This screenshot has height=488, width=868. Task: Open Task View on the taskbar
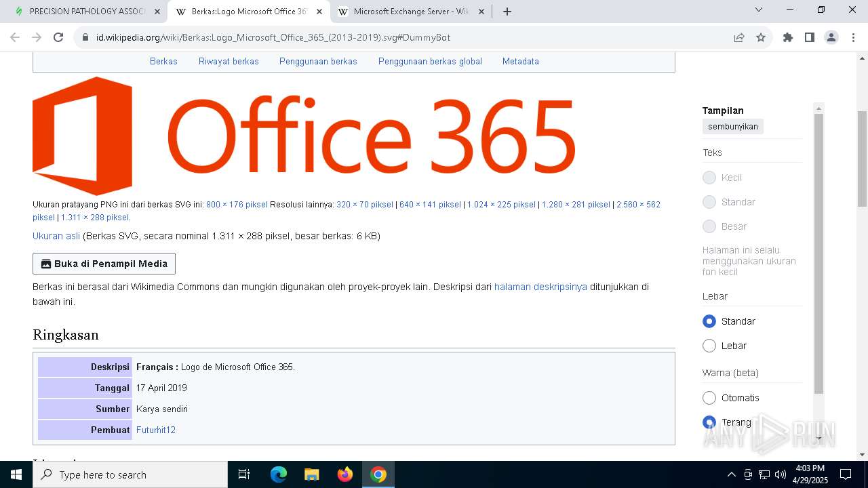pyautogui.click(x=244, y=474)
